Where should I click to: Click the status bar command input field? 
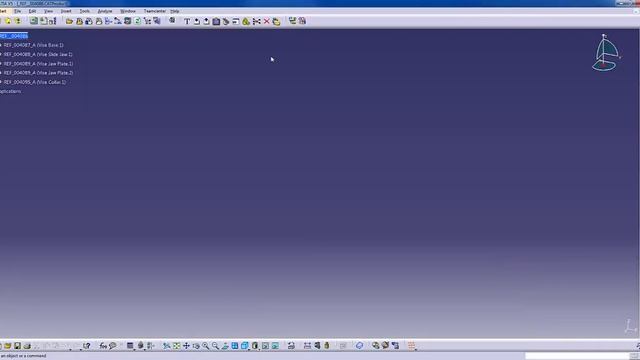(578, 356)
